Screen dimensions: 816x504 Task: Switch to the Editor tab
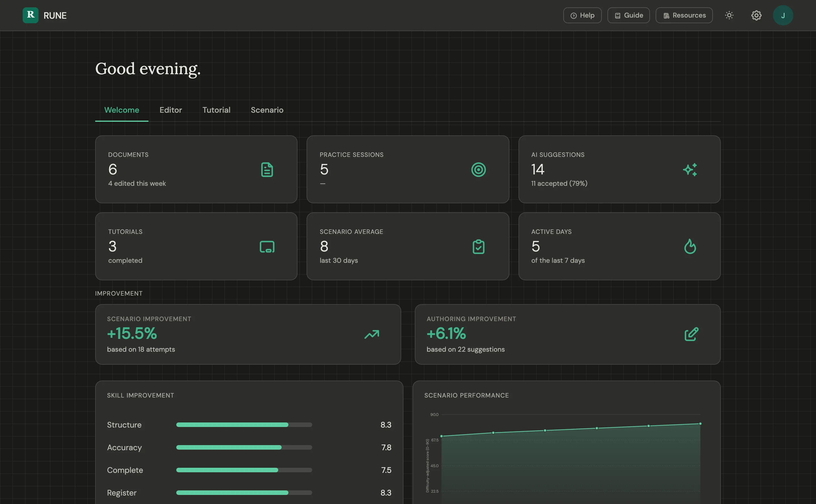tap(171, 110)
